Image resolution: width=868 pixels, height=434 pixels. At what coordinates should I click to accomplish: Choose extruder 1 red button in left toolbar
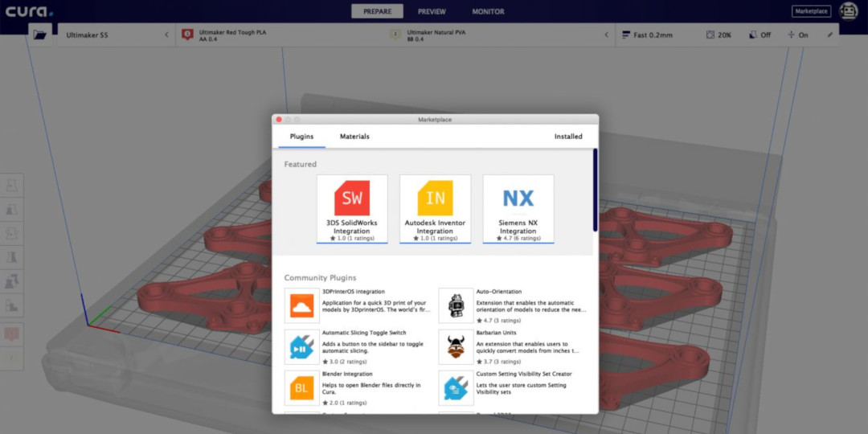click(x=12, y=334)
